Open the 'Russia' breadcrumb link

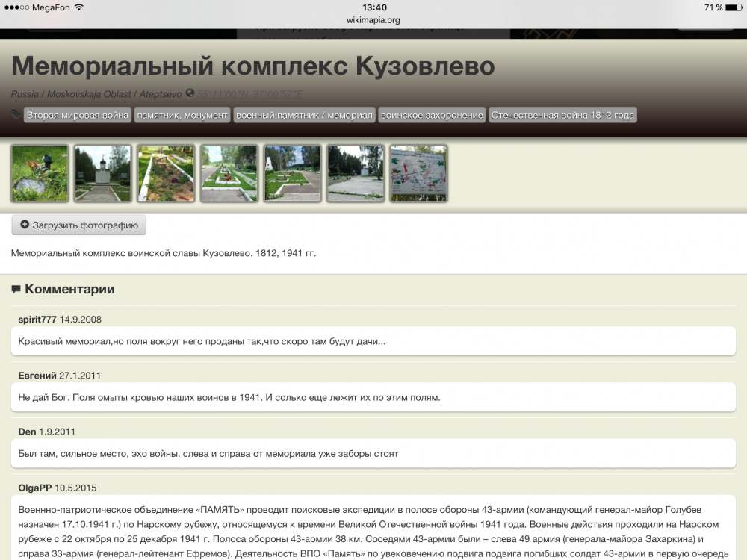click(x=25, y=94)
